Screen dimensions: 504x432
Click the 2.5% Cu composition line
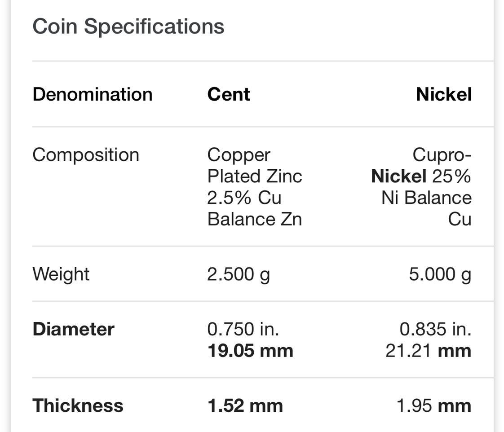pyautogui.click(x=244, y=198)
